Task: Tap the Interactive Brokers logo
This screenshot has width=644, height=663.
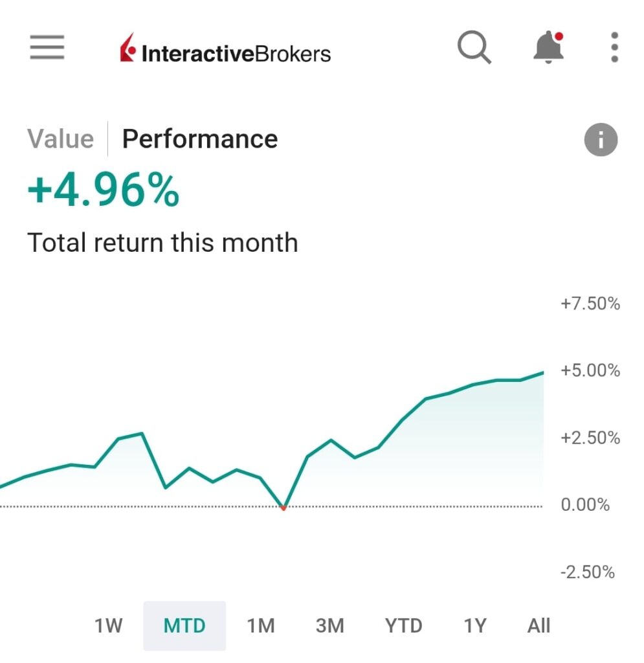Action: click(225, 51)
